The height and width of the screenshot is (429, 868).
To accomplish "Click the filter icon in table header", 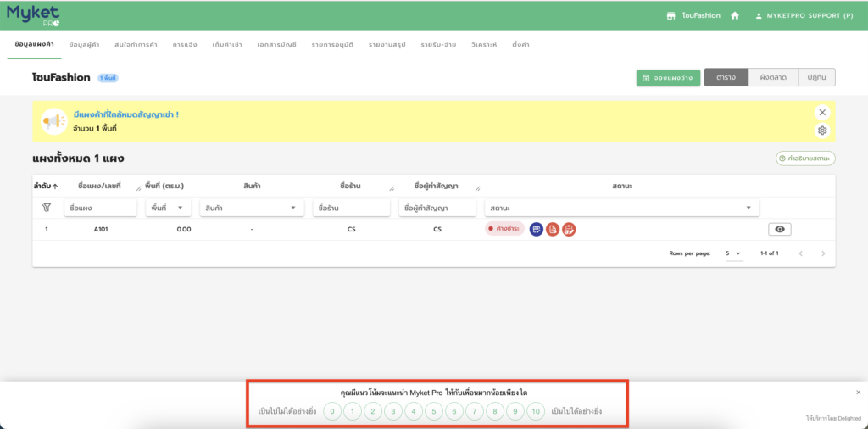I will pyautogui.click(x=47, y=207).
